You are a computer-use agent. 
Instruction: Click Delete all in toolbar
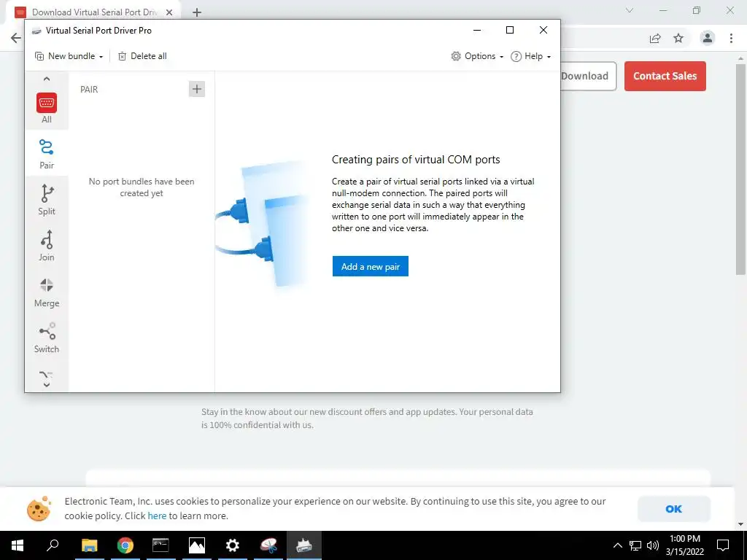pos(142,56)
